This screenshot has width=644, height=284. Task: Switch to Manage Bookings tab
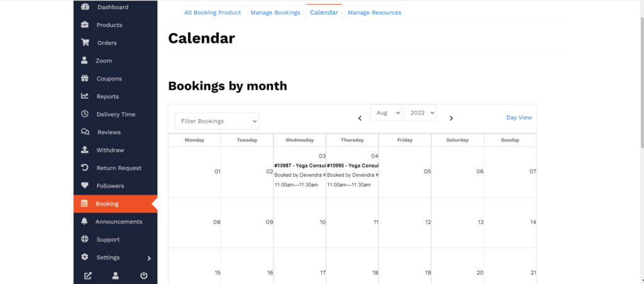pyautogui.click(x=275, y=13)
